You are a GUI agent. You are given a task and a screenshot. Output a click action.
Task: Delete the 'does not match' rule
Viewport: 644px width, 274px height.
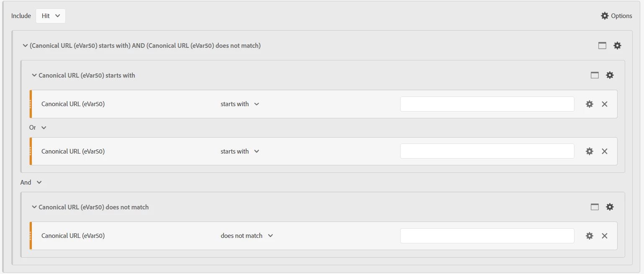click(605, 236)
